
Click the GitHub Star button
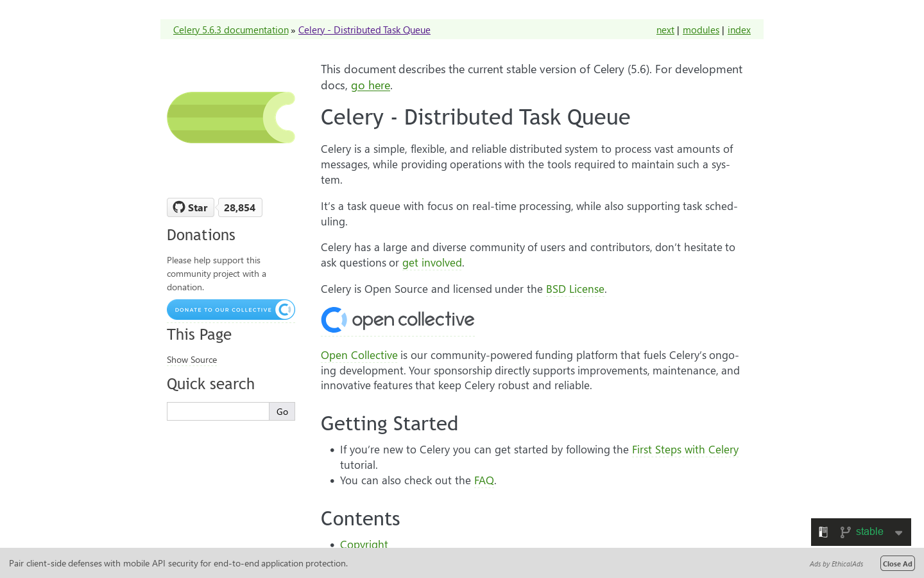(x=191, y=207)
